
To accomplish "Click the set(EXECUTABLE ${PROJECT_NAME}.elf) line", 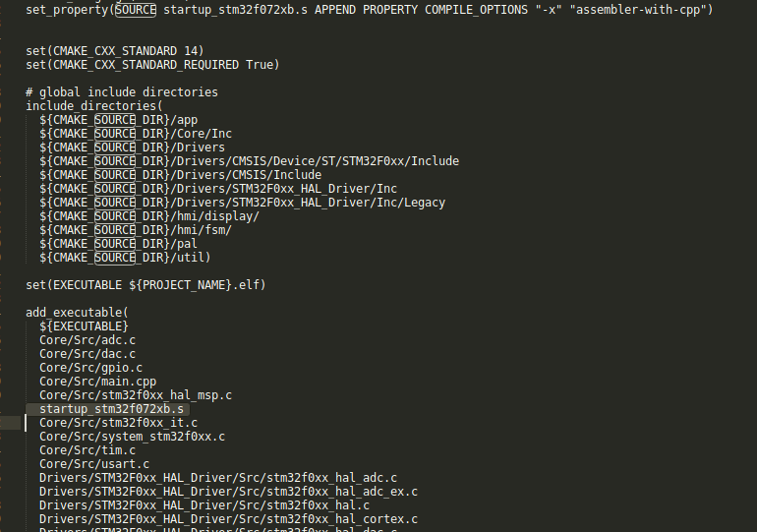I will coord(146,285).
